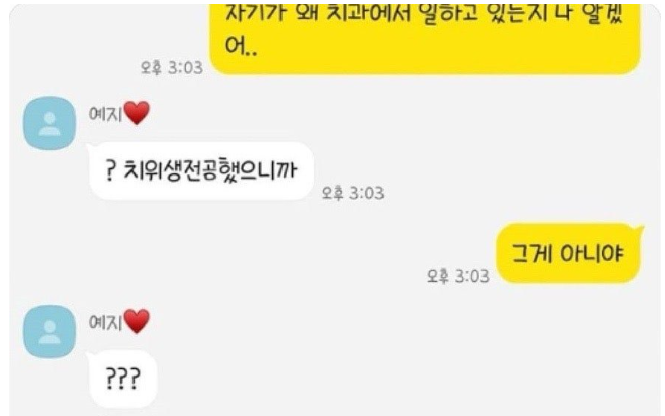
Task: Open the lower 예지 profile avatar
Action: (49, 331)
